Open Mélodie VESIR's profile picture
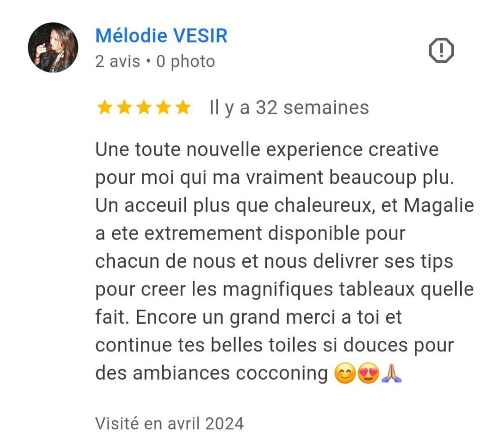 click(x=53, y=47)
